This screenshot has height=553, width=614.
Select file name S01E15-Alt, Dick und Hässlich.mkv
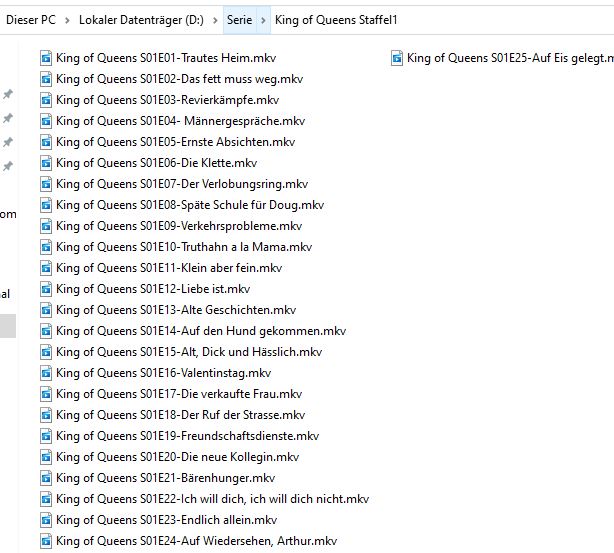[189, 352]
